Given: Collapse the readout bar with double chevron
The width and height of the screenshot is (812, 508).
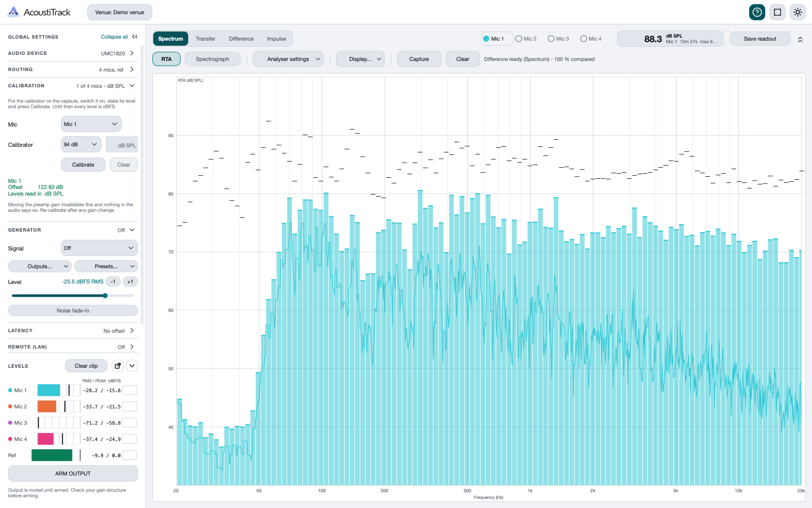Looking at the screenshot, I should pyautogui.click(x=800, y=39).
